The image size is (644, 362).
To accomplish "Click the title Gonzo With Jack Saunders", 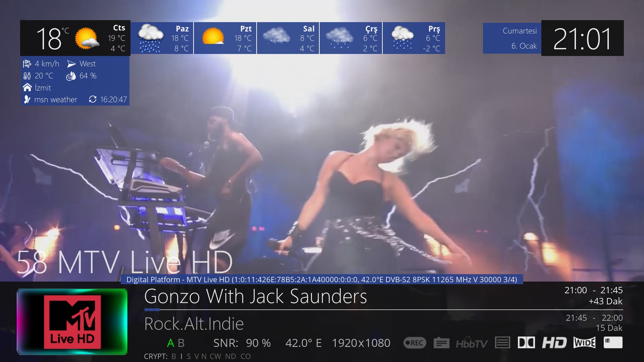I will tap(256, 296).
